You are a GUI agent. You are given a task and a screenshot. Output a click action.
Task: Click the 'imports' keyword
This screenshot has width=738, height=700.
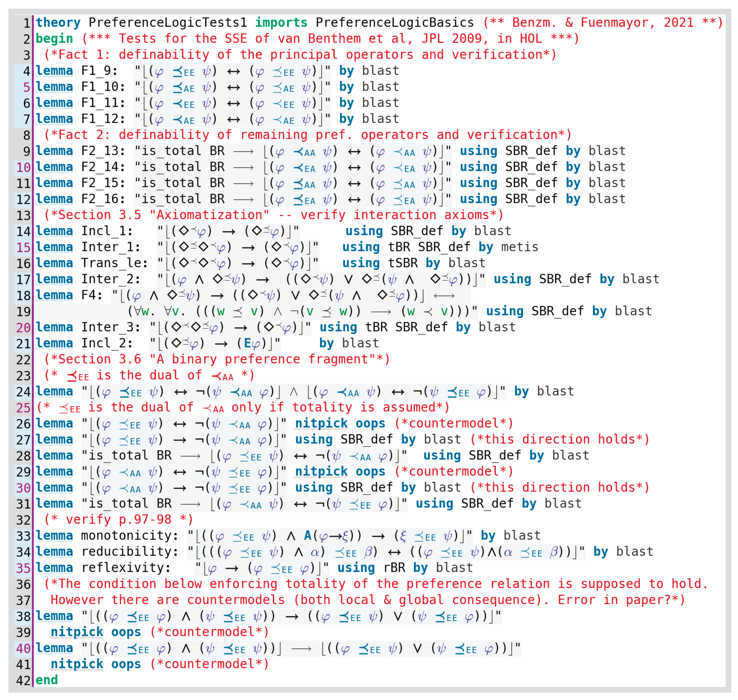point(281,23)
